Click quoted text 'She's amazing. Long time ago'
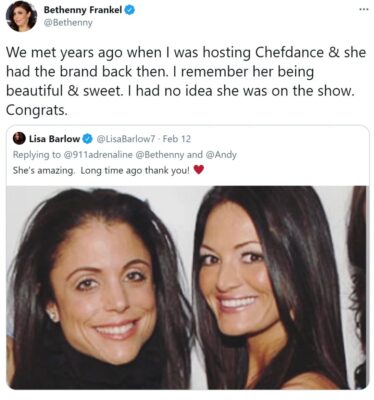Viewport: 374px width, 400px height. (78, 171)
